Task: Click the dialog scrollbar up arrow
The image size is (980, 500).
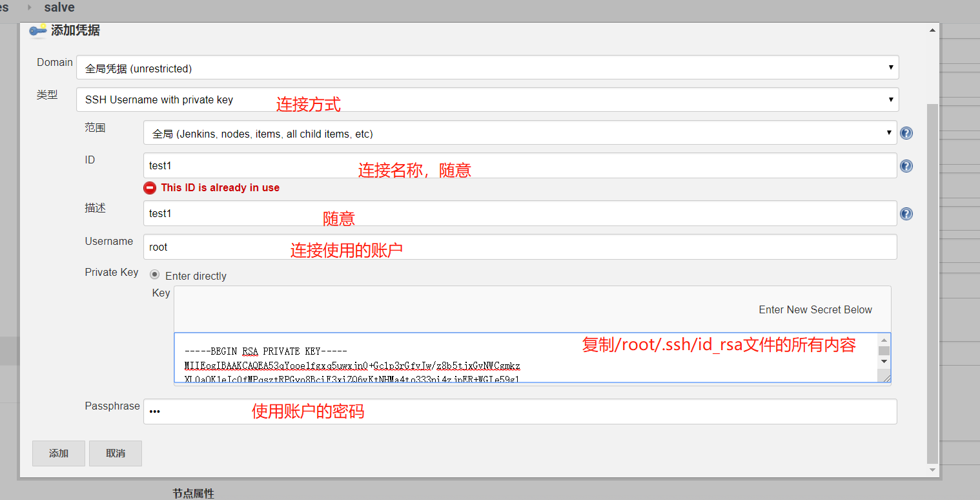Action: pos(932,28)
